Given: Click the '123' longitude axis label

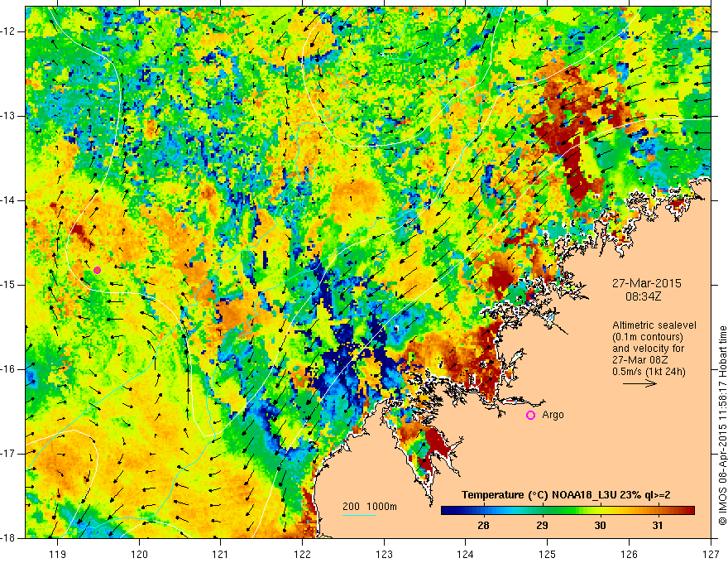Looking at the screenshot, I should coord(384,555).
